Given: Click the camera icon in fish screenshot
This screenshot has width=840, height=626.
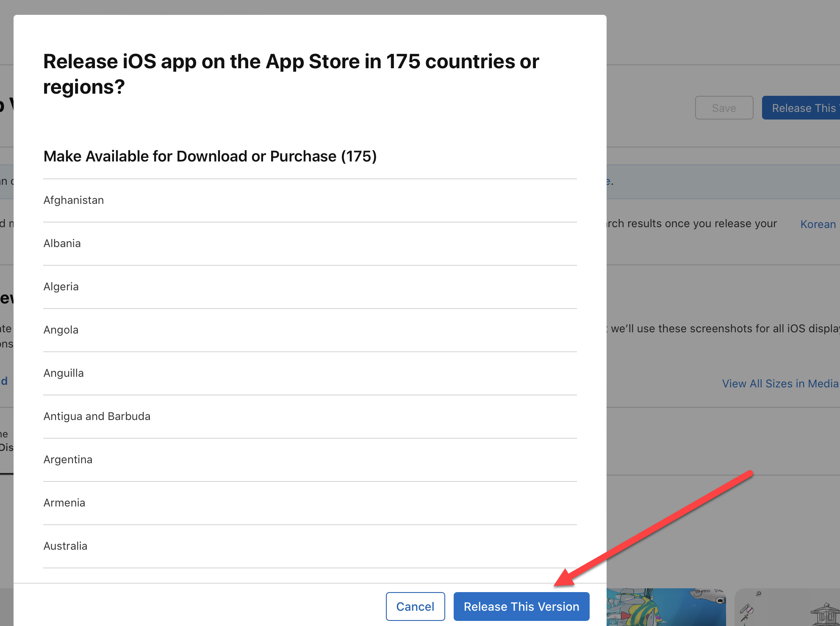Looking at the screenshot, I should click(720, 601).
